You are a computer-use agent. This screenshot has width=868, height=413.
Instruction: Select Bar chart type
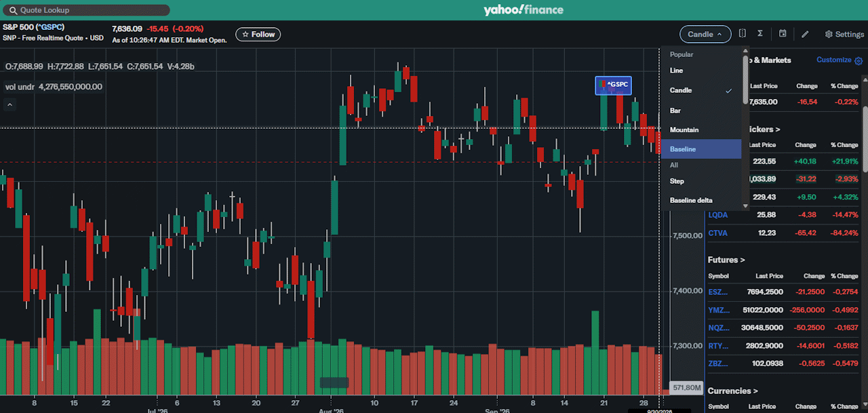click(701, 110)
